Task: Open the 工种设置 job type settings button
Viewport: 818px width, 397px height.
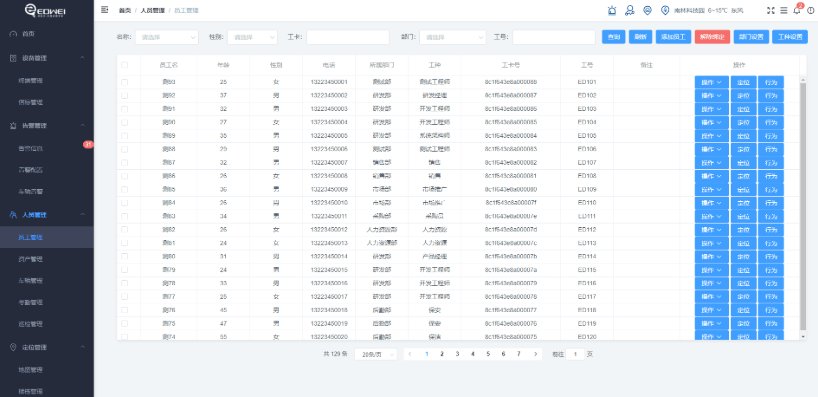Action: (x=790, y=37)
